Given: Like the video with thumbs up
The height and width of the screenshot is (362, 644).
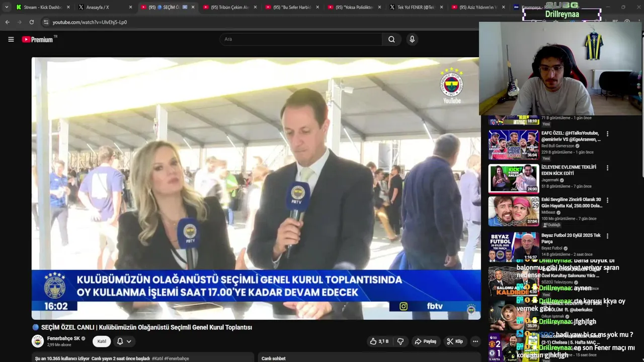Looking at the screenshot, I should pos(379,341).
